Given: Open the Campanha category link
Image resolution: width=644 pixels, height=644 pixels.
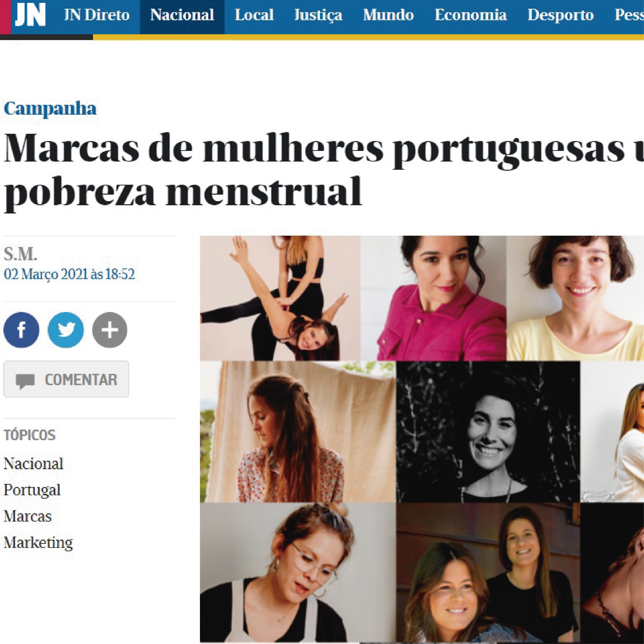Looking at the screenshot, I should tap(50, 109).
